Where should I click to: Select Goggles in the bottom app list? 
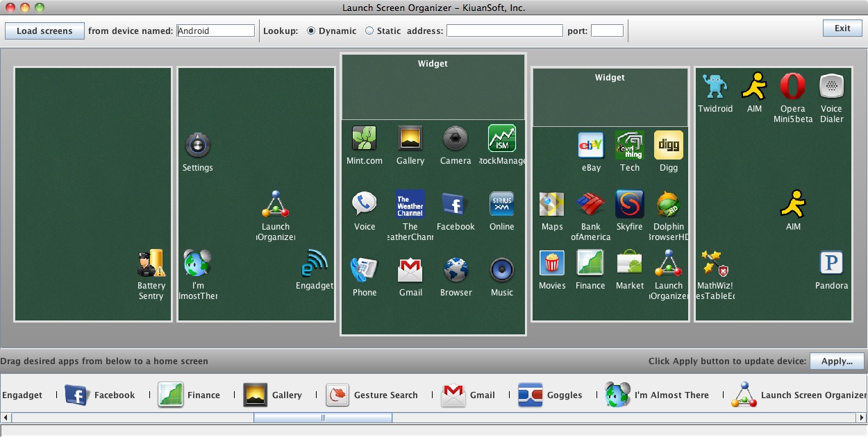[530, 395]
